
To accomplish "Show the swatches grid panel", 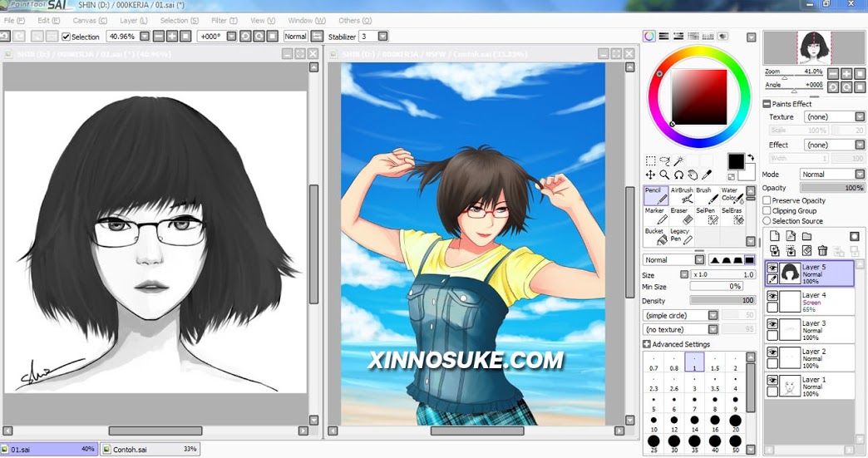I will [708, 37].
